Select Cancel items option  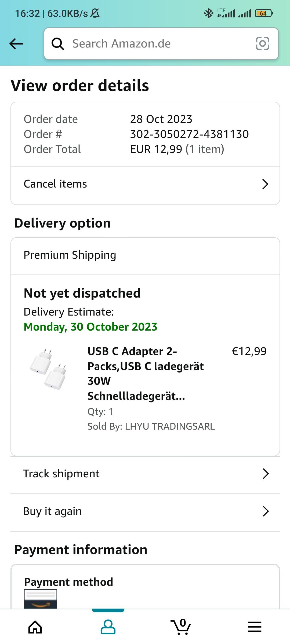(x=55, y=184)
